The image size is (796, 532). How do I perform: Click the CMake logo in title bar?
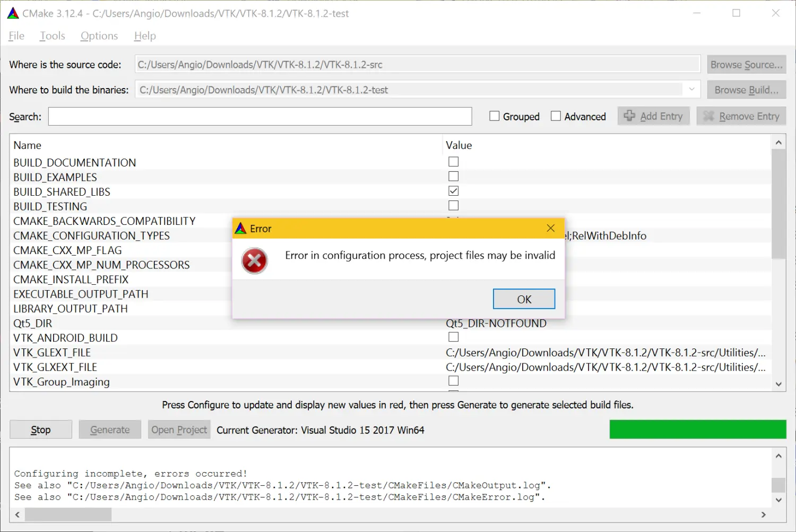(x=13, y=13)
